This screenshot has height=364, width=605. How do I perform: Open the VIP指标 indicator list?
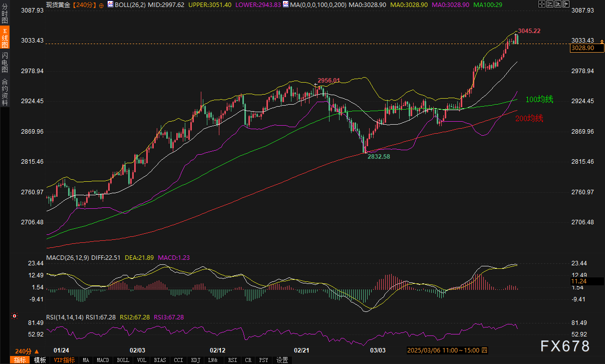click(65, 360)
